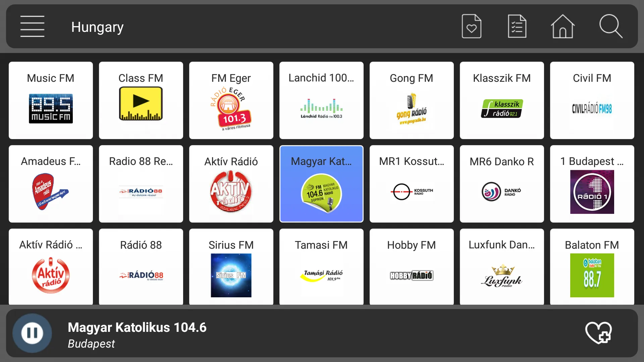Open the favorites/wishlist panel
The height and width of the screenshot is (362, 644).
click(x=471, y=26)
